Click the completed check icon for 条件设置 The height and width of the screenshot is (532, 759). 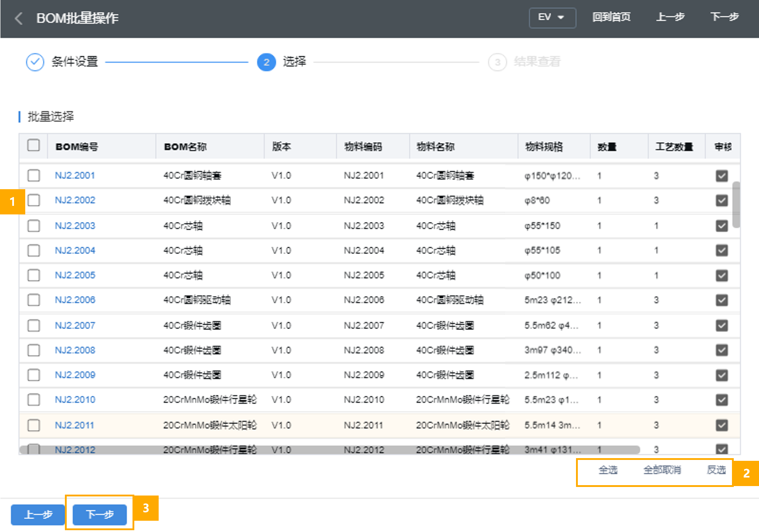[x=35, y=62]
